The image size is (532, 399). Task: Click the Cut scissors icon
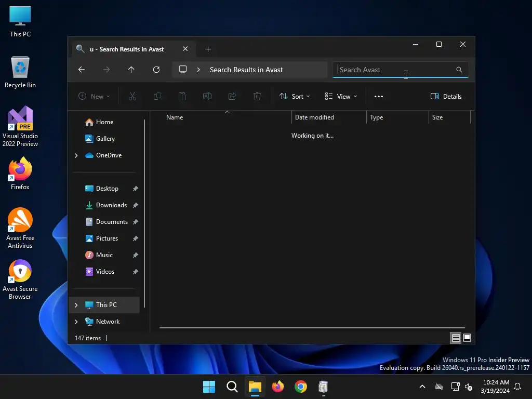click(x=132, y=96)
